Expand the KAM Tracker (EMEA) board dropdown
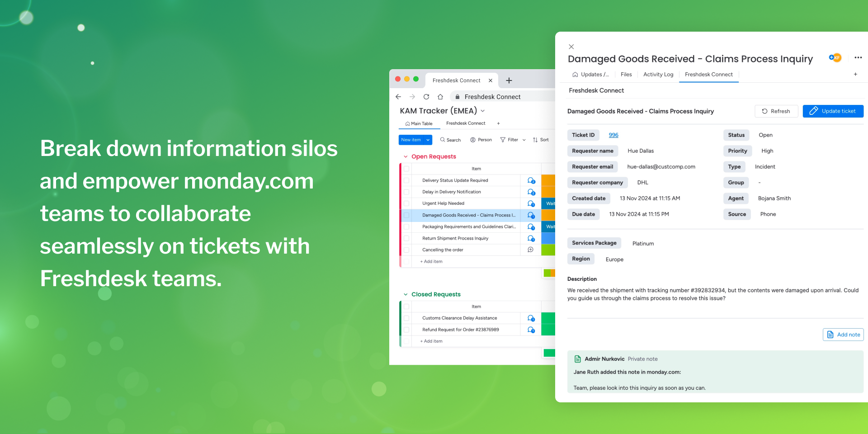Viewport: 868px width, 434px height. tap(483, 111)
